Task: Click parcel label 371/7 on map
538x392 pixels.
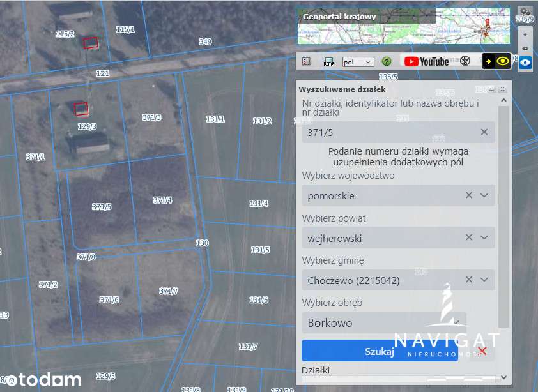Action: point(169,291)
